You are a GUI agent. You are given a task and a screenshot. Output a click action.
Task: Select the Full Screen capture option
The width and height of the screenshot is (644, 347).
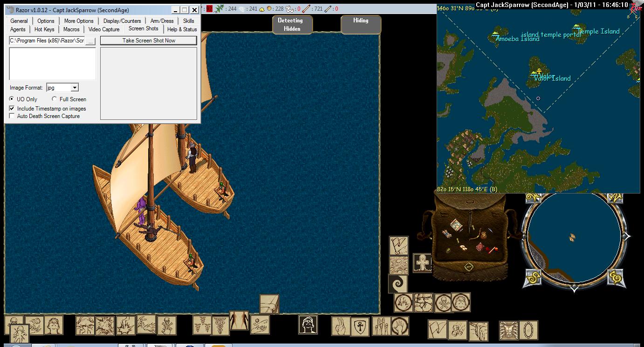55,99
